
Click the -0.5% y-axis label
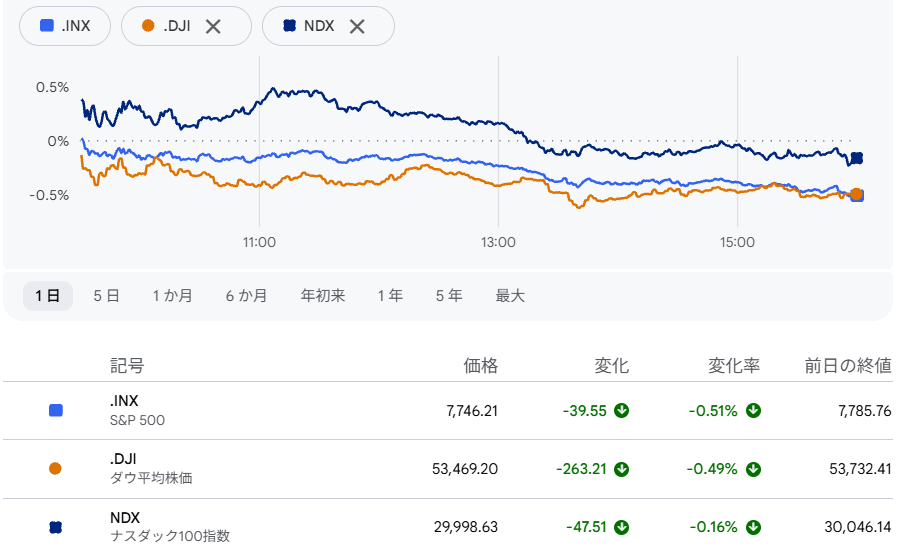pyautogui.click(x=49, y=196)
